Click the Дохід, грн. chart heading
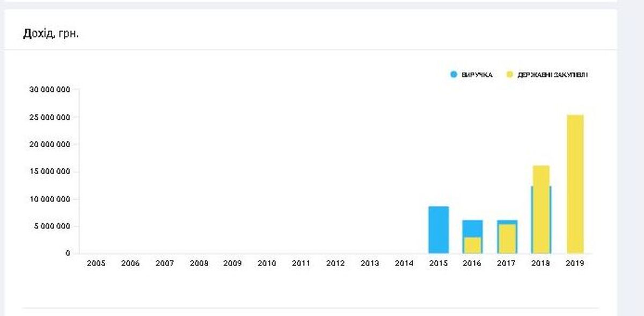Image resolution: width=644 pixels, height=316 pixels. click(x=51, y=34)
